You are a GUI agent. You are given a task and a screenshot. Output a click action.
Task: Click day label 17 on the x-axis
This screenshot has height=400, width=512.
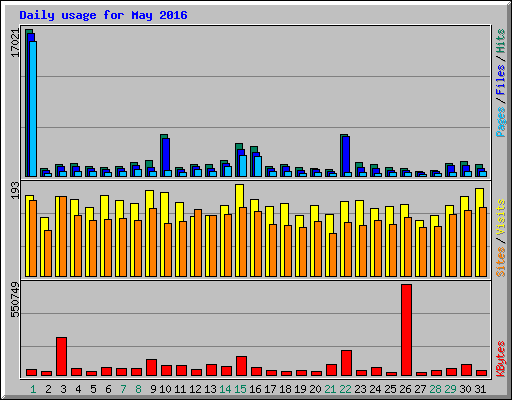click(x=270, y=389)
